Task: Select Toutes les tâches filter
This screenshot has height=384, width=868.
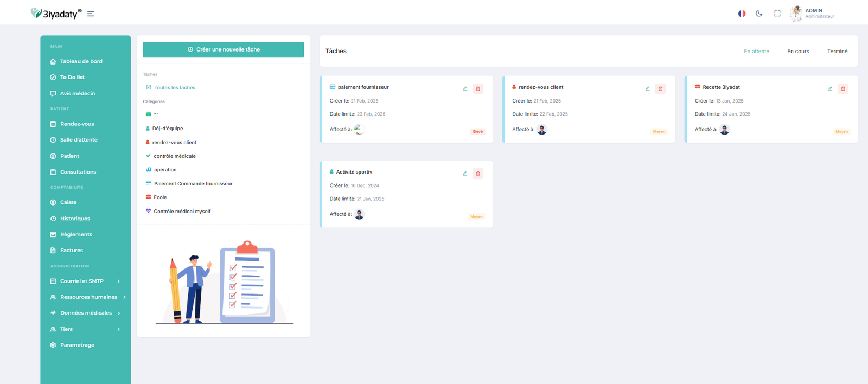Action: [174, 87]
